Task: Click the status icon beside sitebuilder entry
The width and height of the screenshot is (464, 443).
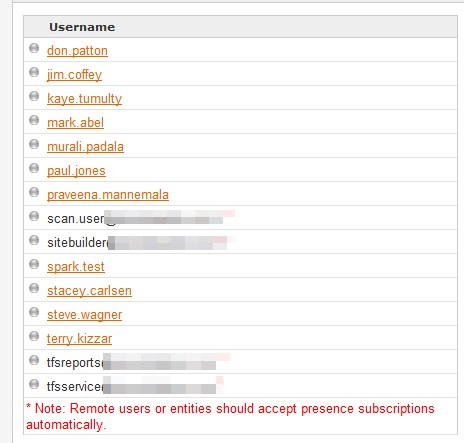Action: [34, 240]
